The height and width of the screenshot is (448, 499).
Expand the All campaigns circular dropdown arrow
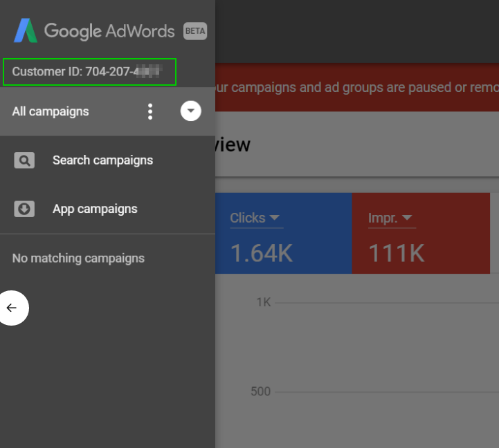click(x=191, y=111)
